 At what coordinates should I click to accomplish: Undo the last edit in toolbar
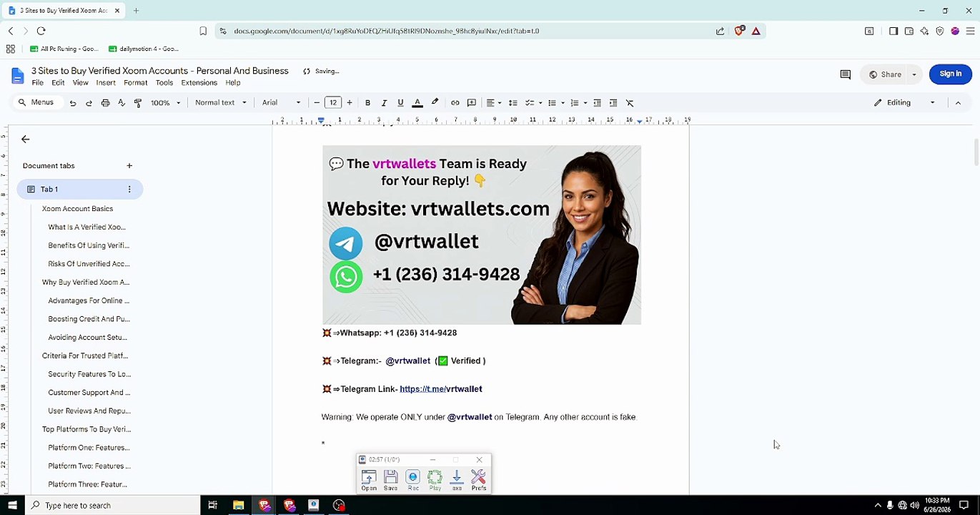(x=72, y=103)
